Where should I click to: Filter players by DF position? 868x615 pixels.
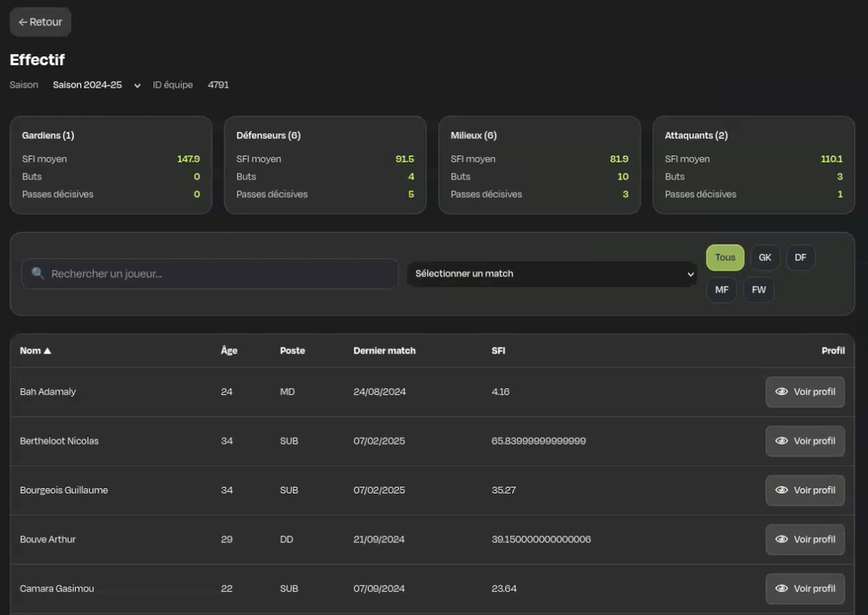pos(800,257)
